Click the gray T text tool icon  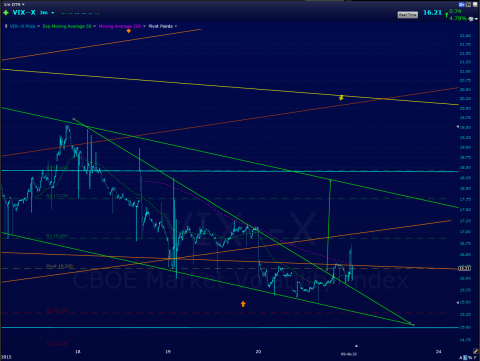[468, 4]
